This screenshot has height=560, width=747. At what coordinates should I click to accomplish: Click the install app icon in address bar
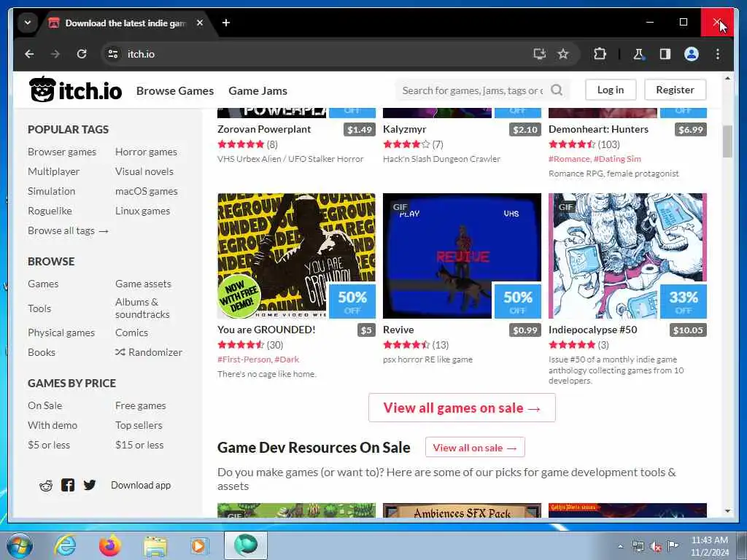[x=539, y=54]
